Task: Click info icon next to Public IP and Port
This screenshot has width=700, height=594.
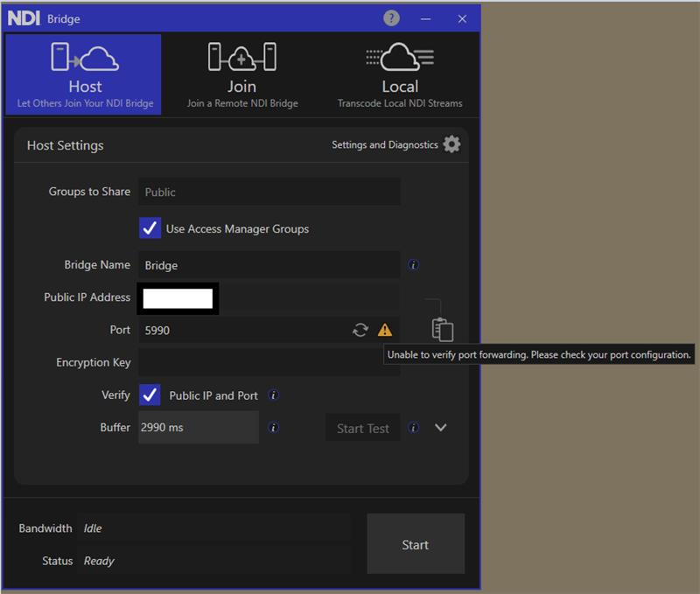Action: (x=273, y=395)
